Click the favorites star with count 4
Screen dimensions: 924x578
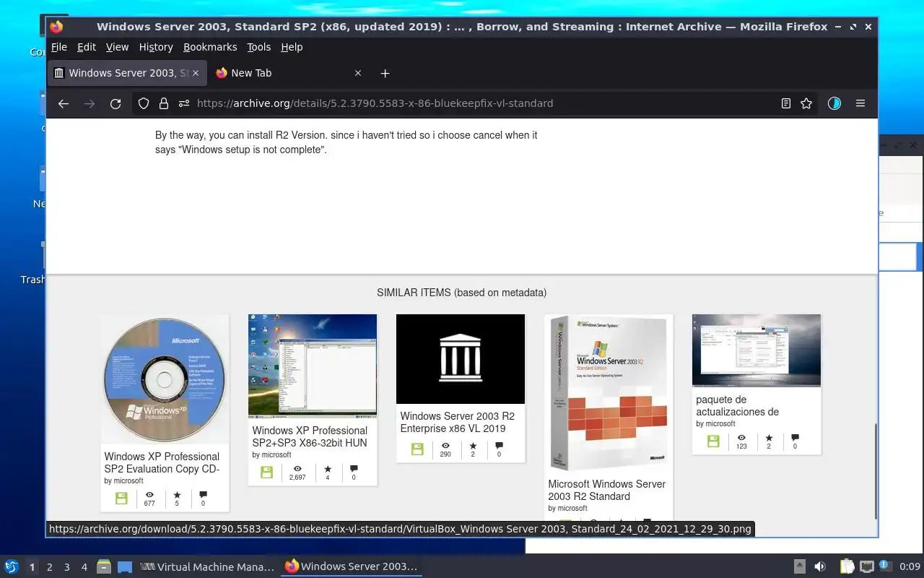point(328,469)
